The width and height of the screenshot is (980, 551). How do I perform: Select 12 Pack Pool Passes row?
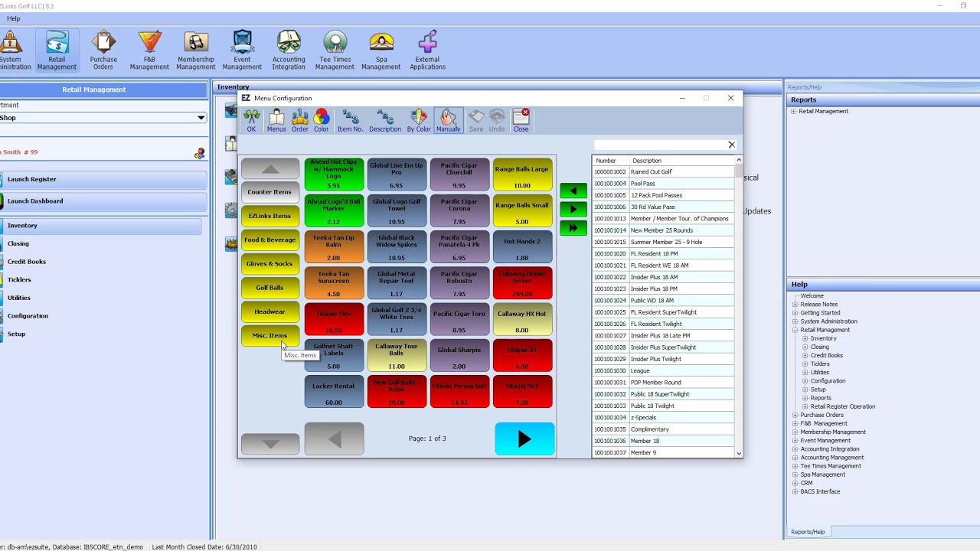663,195
